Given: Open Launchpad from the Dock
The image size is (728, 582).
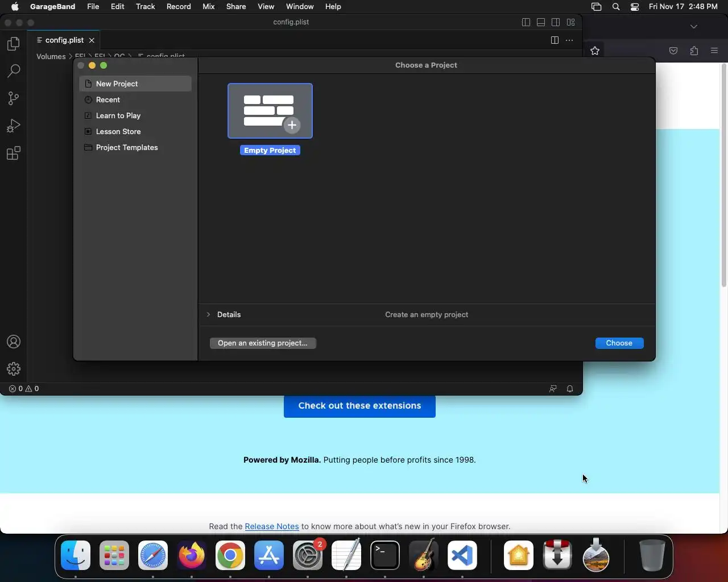Looking at the screenshot, I should [x=114, y=555].
